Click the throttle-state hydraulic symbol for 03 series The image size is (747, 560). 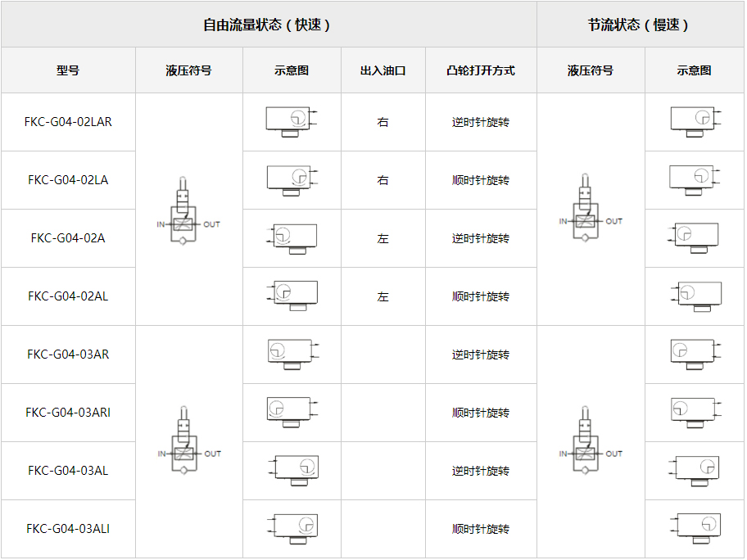(x=590, y=441)
